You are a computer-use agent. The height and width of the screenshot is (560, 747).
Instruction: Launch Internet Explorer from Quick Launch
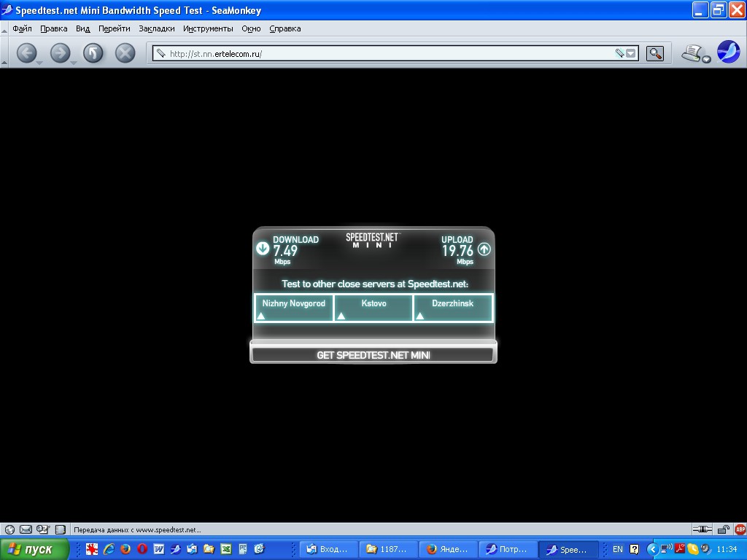[x=109, y=550]
